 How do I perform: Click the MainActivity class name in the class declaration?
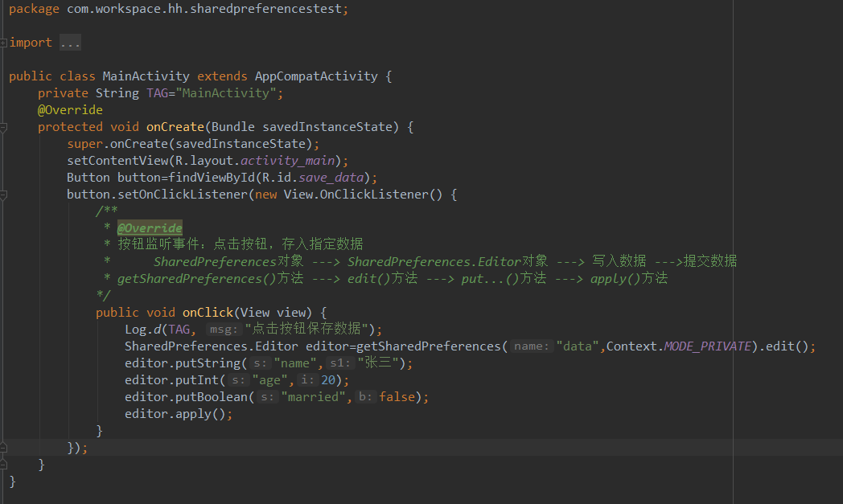click(x=146, y=76)
